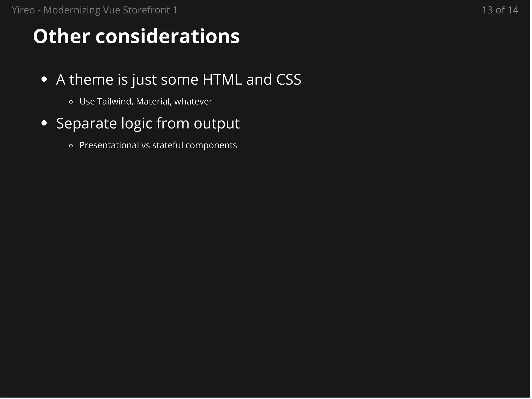
Task: Click the word "whatever" in the sub-bullet
Action: [193, 101]
